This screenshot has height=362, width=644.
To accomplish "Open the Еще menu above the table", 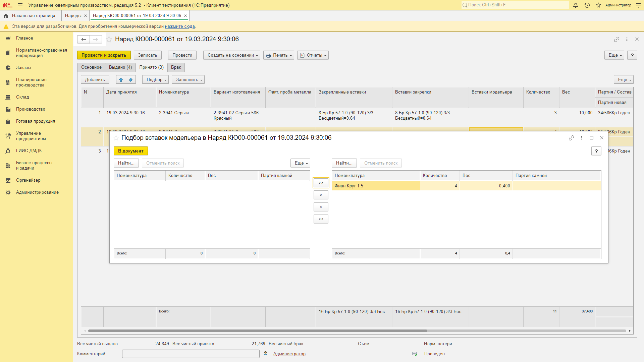I will (x=624, y=80).
